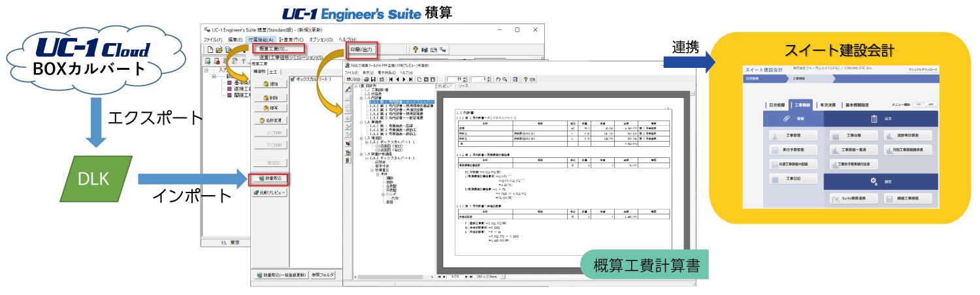Viewport: 980px width, 295px height.
Task: Click 比較プレビュー button
Action: point(269,193)
